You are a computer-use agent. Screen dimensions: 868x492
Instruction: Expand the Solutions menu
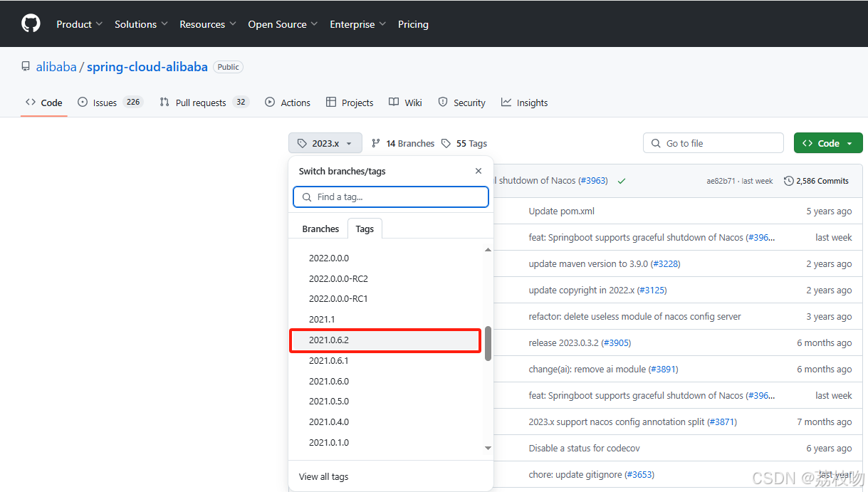tap(141, 24)
